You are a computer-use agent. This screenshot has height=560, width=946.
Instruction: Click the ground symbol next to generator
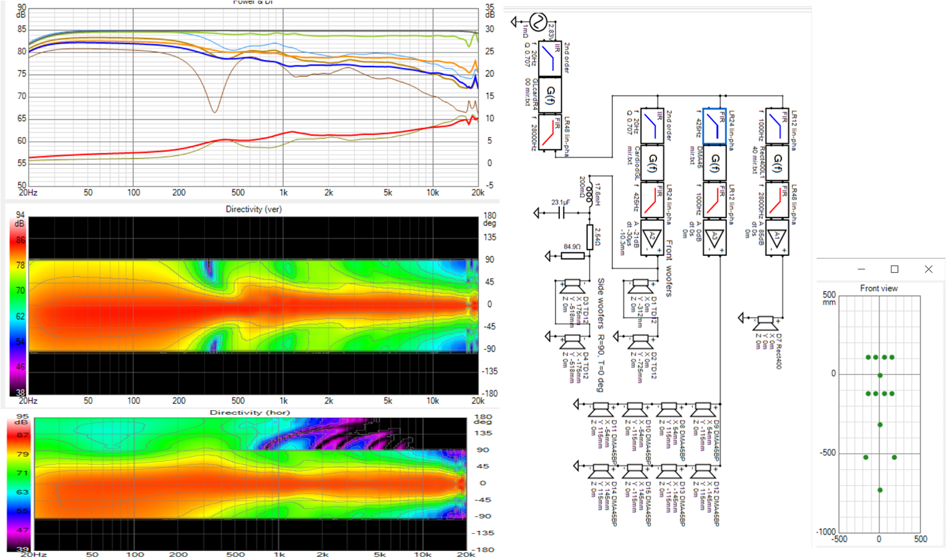[x=514, y=22]
